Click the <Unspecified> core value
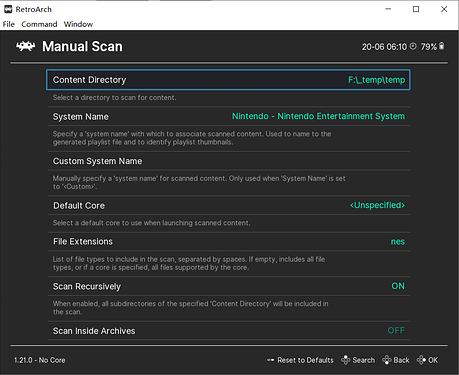The height and width of the screenshot is (375, 459). click(x=377, y=205)
